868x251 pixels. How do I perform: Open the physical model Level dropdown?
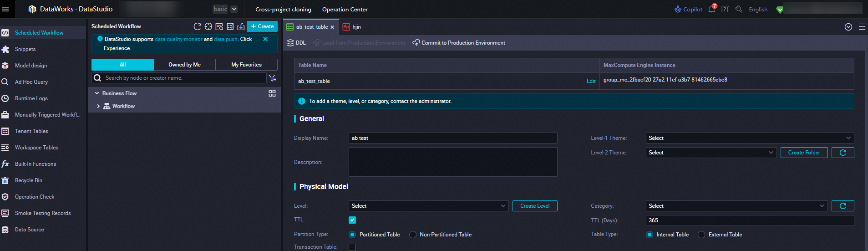pos(428,206)
